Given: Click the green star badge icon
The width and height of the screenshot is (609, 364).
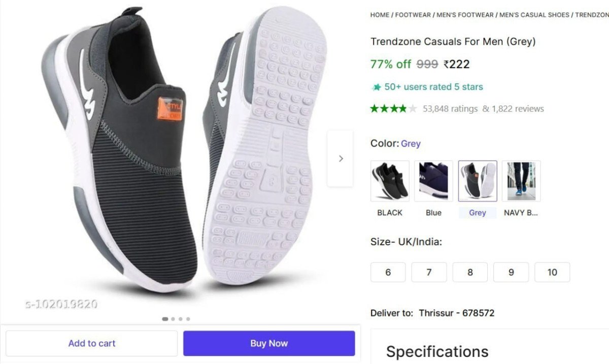Looking at the screenshot, I should click(x=376, y=87).
